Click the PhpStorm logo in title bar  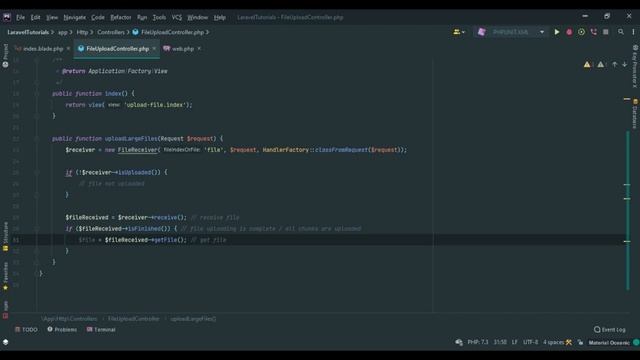[7, 17]
